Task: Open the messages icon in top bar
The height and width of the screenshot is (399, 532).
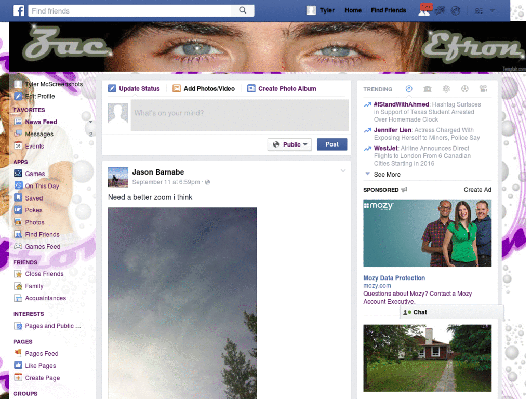Action: [440, 11]
